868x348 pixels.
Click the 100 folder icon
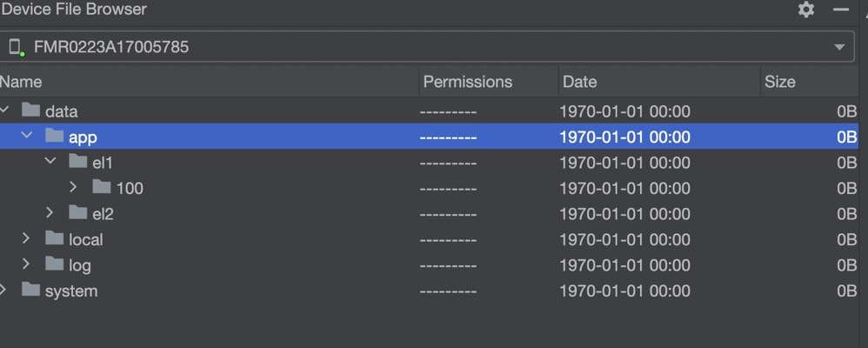point(102,187)
